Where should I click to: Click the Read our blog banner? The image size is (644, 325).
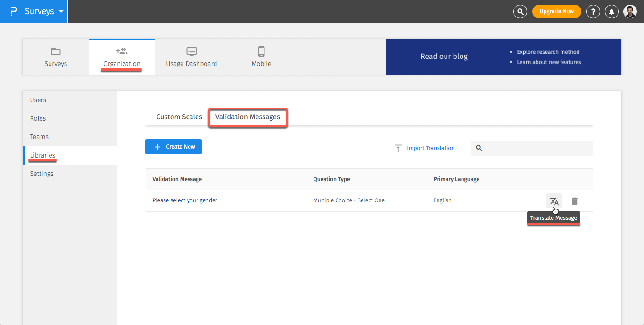[444, 57]
